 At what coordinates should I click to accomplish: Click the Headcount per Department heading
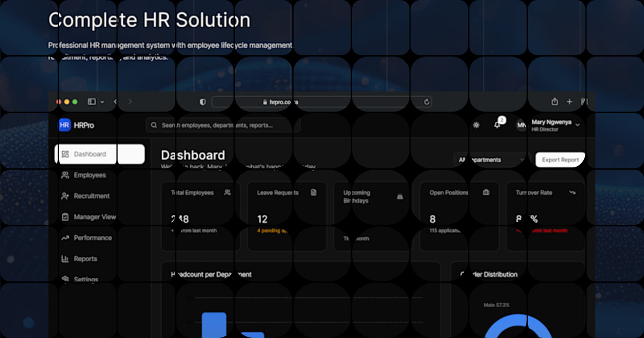coord(211,274)
